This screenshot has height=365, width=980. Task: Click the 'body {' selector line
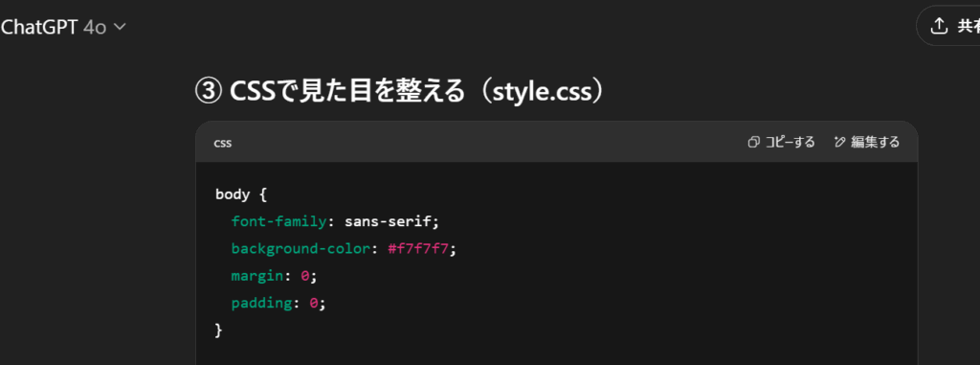tap(241, 194)
